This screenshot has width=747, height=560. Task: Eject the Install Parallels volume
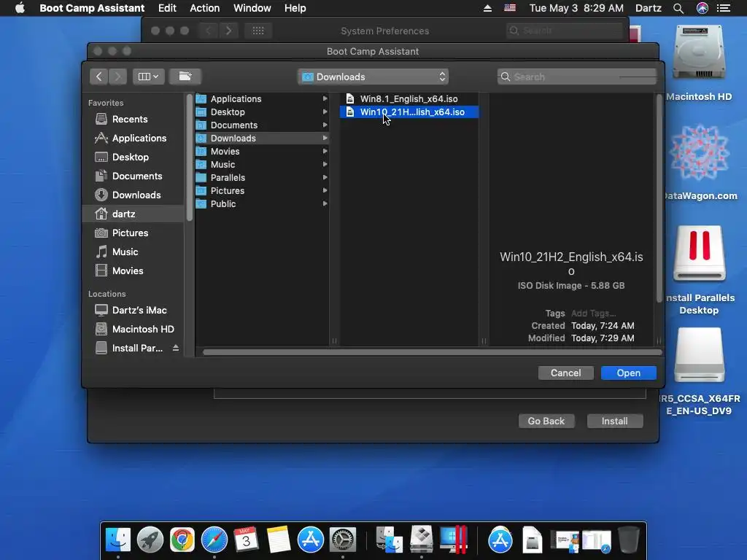tap(176, 348)
